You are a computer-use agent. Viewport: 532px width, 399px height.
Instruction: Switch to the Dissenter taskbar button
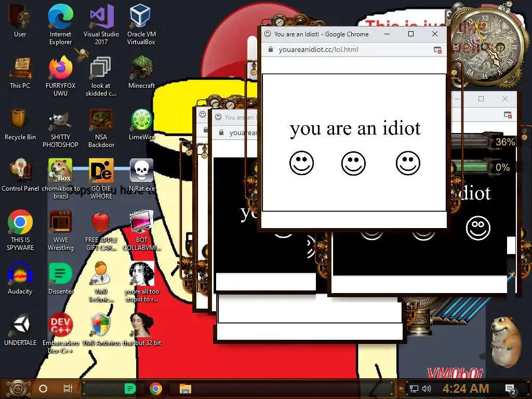[x=130, y=389]
